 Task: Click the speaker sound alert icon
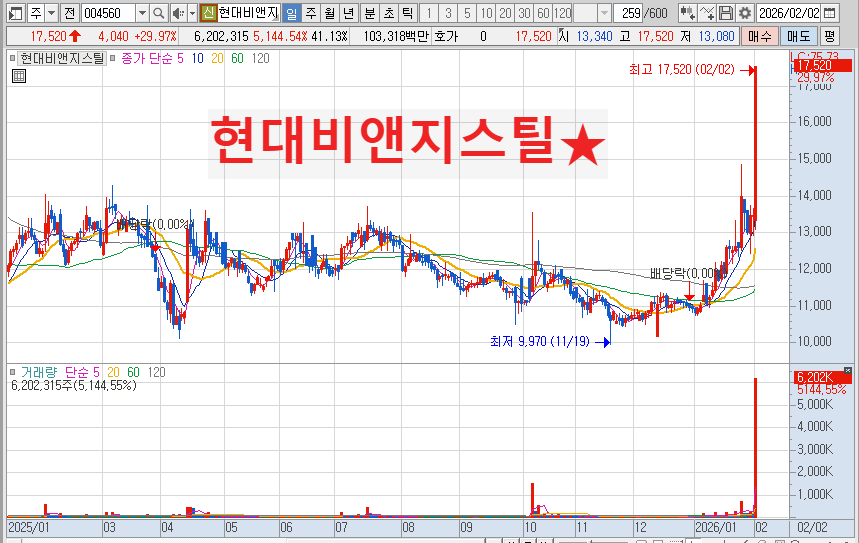[179, 13]
